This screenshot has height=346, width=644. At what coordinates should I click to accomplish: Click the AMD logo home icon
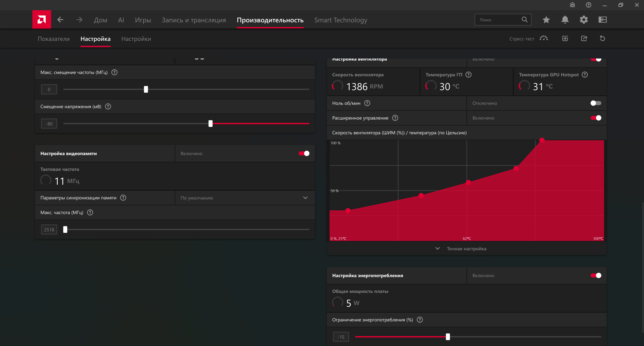[x=41, y=19]
